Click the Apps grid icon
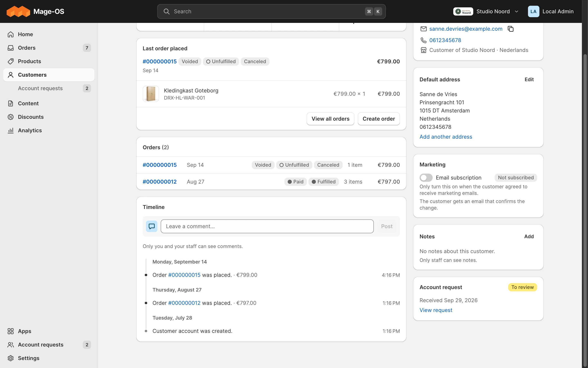The image size is (588, 368). [x=10, y=331]
